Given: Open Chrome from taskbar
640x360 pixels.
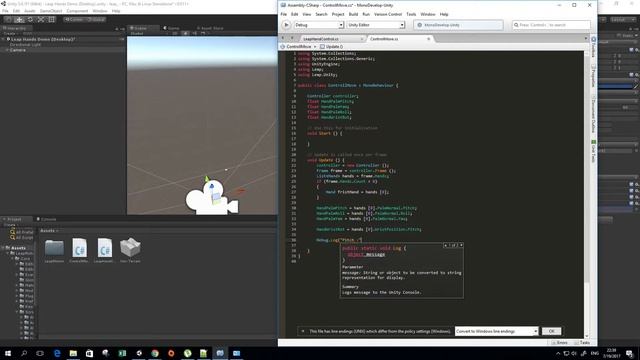Looking at the screenshot, I should (x=155, y=353).
